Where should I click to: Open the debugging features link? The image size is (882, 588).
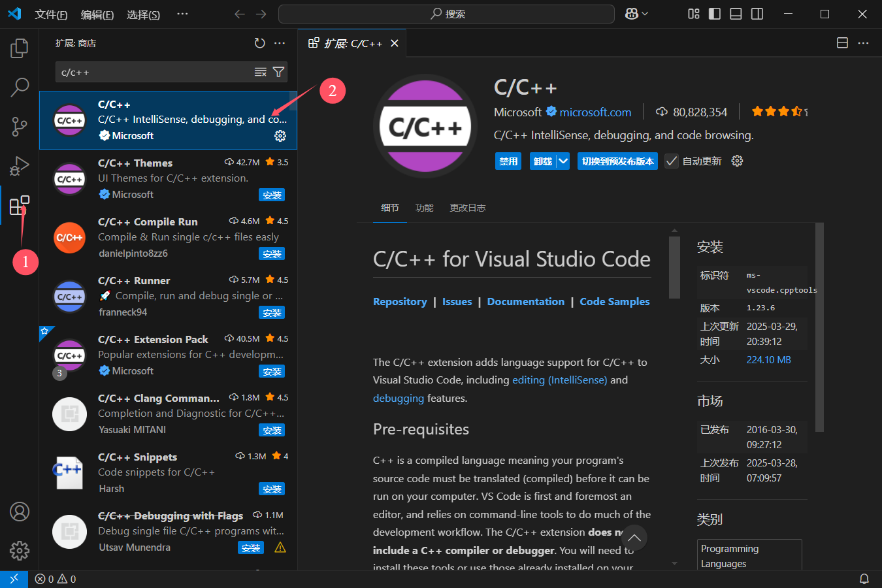[x=399, y=398]
